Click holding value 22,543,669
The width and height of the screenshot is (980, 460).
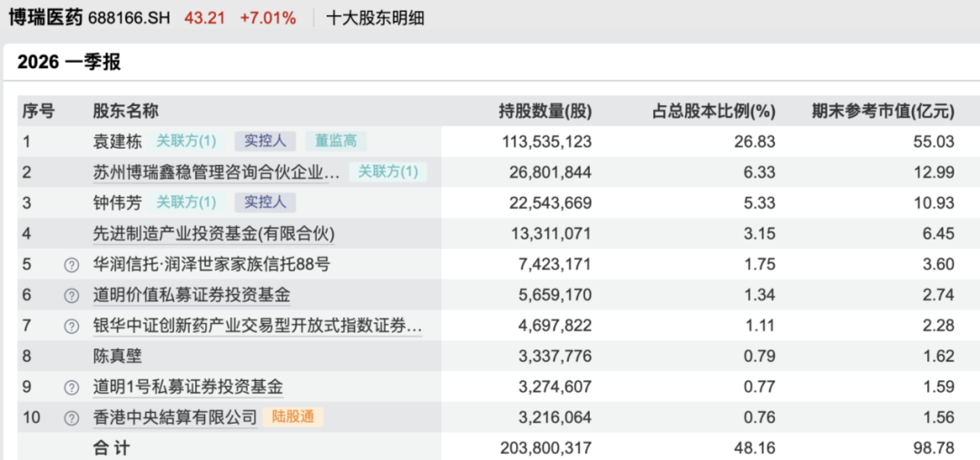[x=552, y=202]
